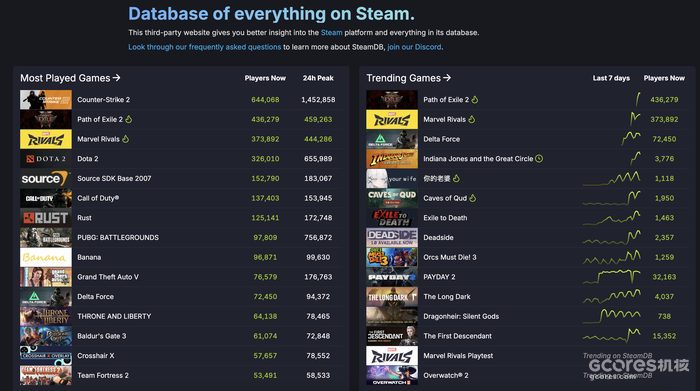Open The Long Dark trending entry

pyautogui.click(x=447, y=296)
